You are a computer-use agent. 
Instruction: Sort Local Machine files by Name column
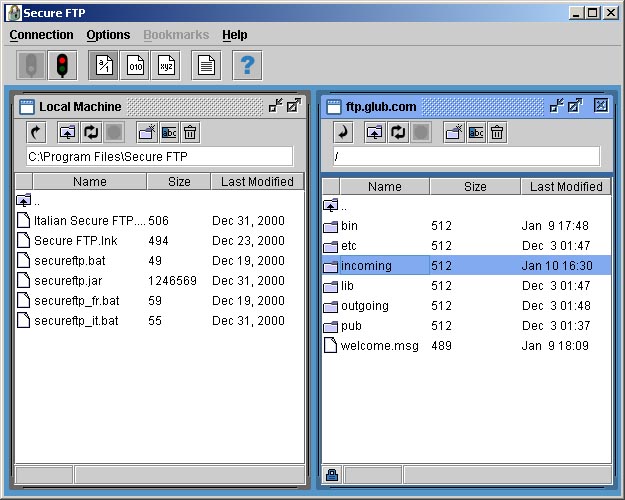[x=90, y=182]
